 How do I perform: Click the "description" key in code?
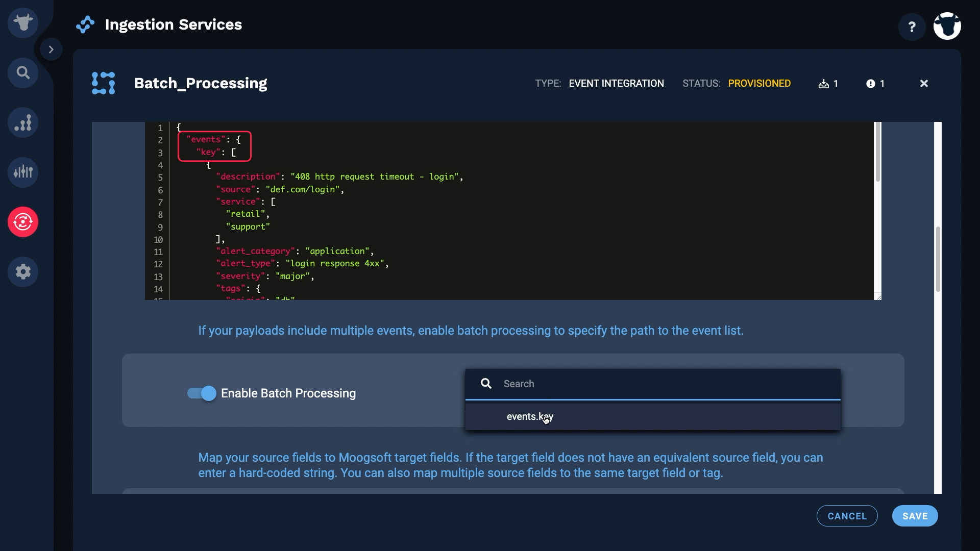248,177
